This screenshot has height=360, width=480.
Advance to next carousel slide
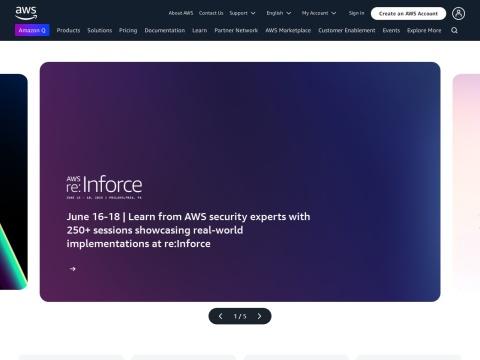(x=259, y=316)
